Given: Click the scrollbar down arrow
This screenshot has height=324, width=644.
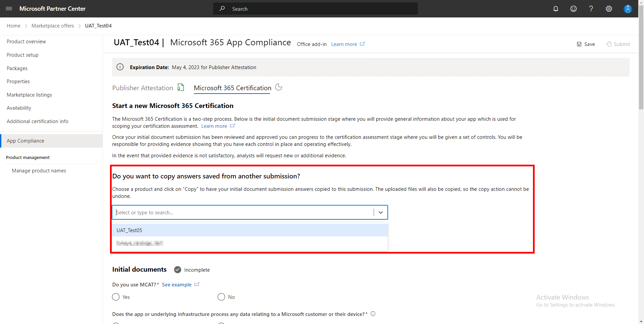Looking at the screenshot, I should tap(641, 321).
